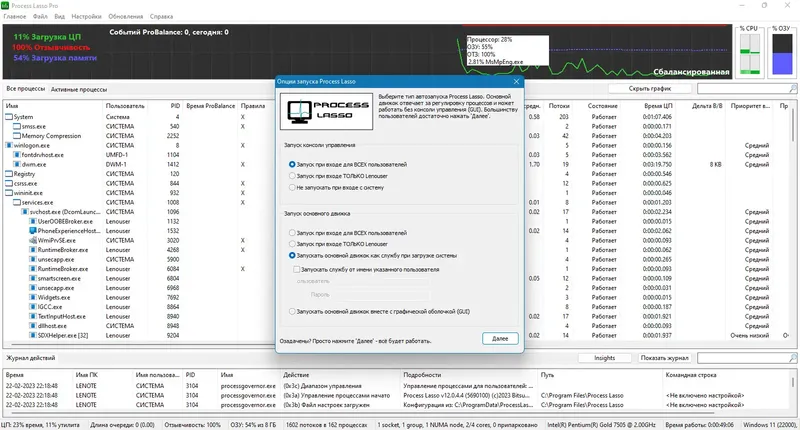Click the smartscreen.exe process icon

[x=33, y=279]
